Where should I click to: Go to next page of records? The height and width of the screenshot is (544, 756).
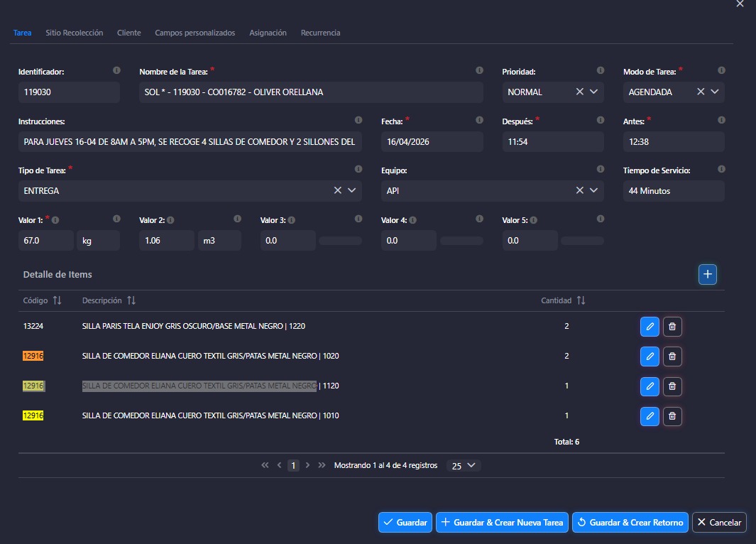pos(307,466)
